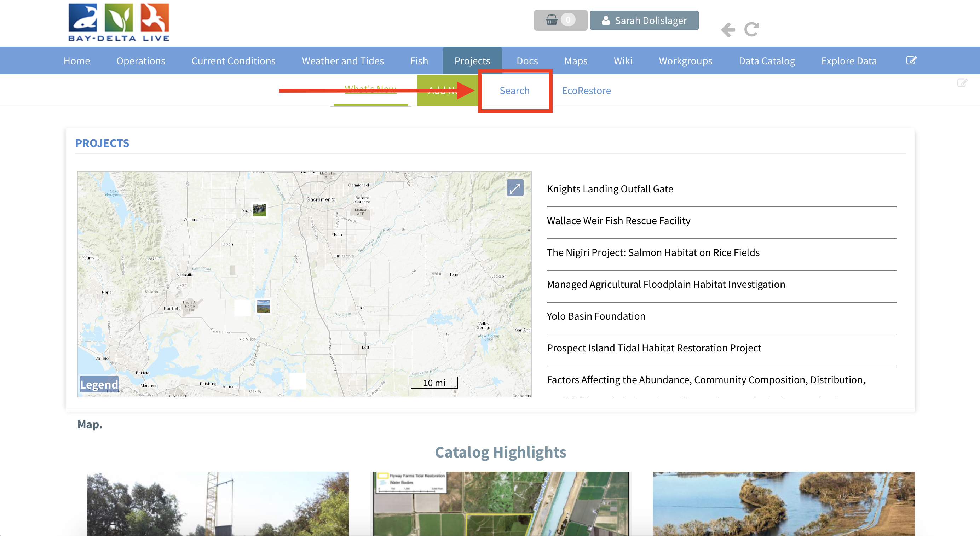Click edit icon in blue navigation bar
The width and height of the screenshot is (980, 536).
click(x=911, y=60)
